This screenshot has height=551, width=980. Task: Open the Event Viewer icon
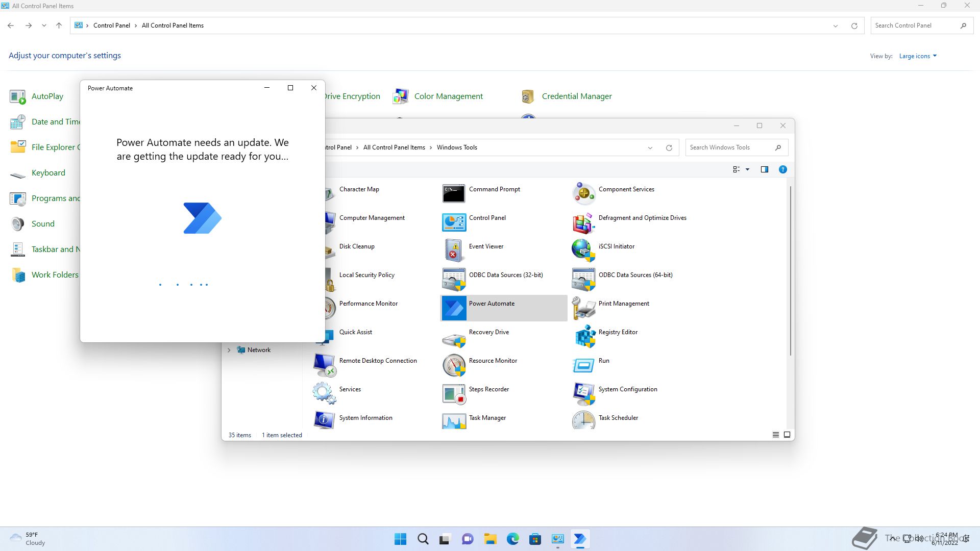pyautogui.click(x=454, y=251)
